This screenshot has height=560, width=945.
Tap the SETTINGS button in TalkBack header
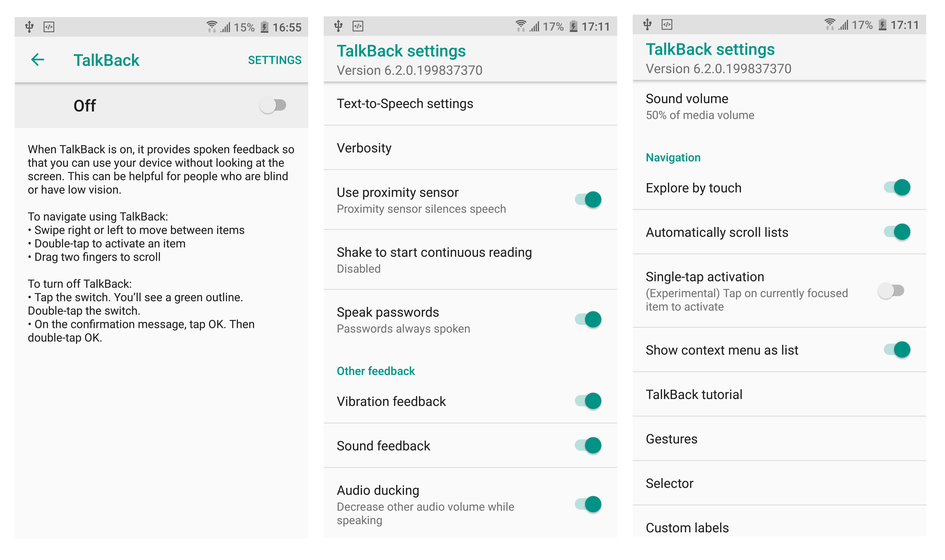274,60
